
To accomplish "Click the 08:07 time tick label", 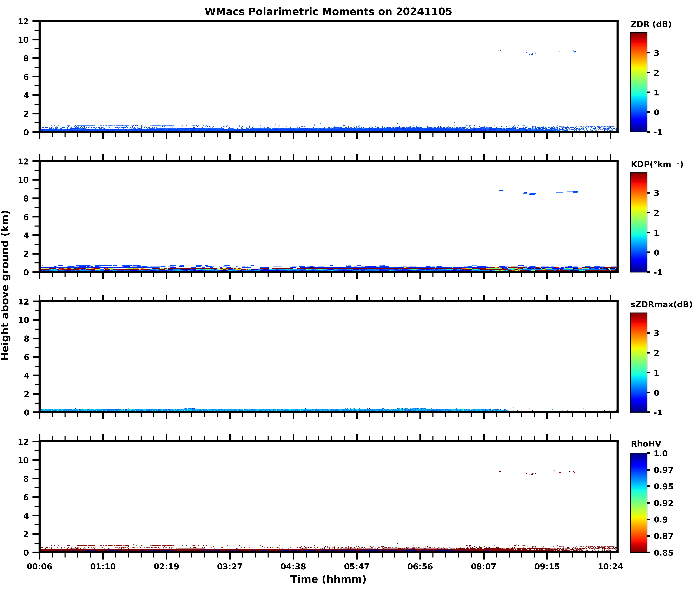I will pos(484,566).
